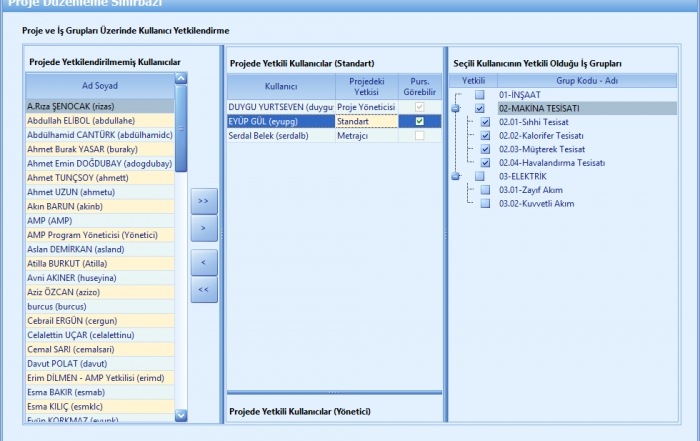The image size is (700, 441).
Task: Click the add all users (>>) button
Action: [x=204, y=200]
